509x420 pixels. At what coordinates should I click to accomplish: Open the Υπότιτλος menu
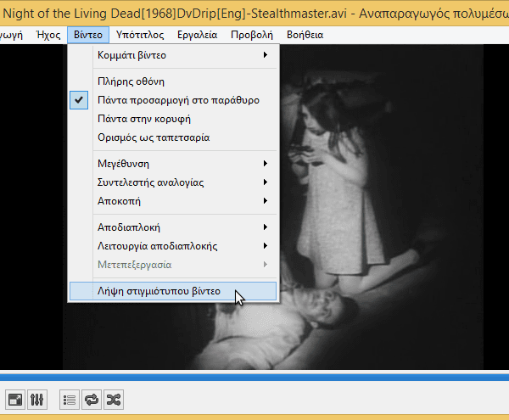140,35
